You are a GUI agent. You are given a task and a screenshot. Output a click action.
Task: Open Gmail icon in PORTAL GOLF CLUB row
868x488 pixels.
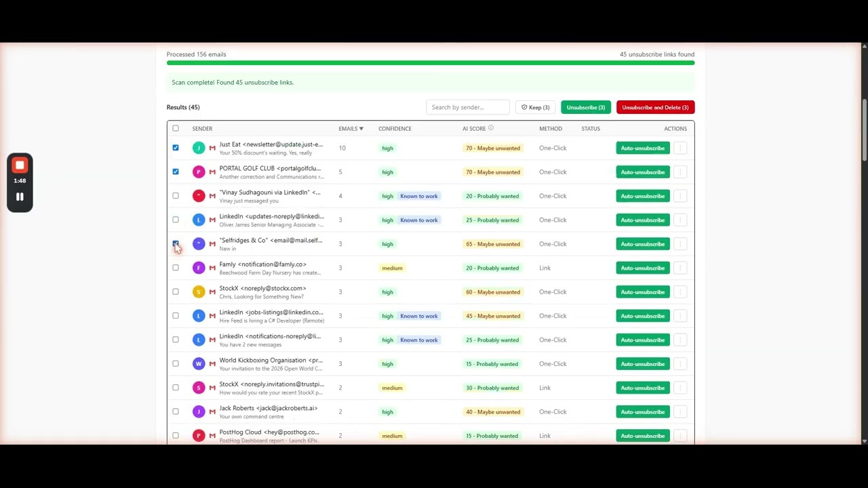pyautogui.click(x=212, y=172)
